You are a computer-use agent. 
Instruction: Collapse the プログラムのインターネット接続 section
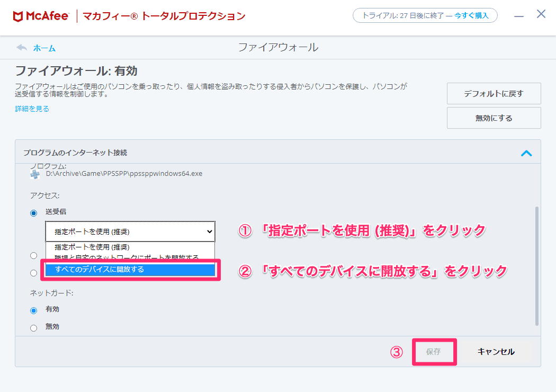(526, 153)
